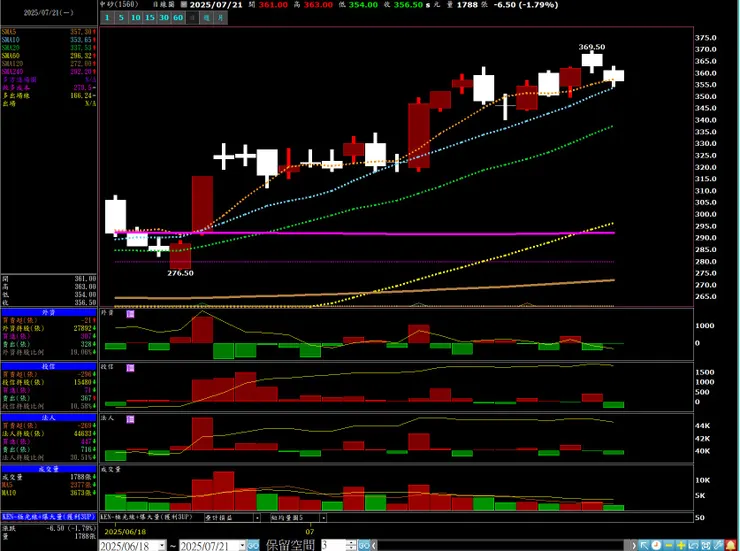Open the start date 2025/06/18 dropdown
Viewport: 740px width, 551px height.
162,546
